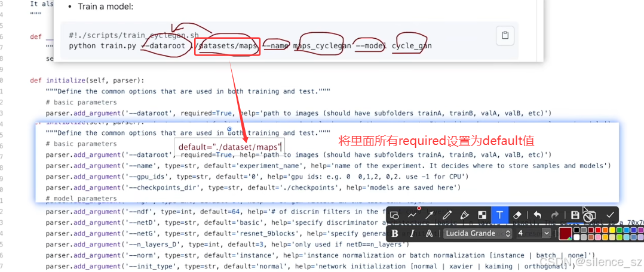Click '--dataroot' line in the highlighted selection
Image resolution: width=644 pixels, height=272 pixels.
(299, 155)
